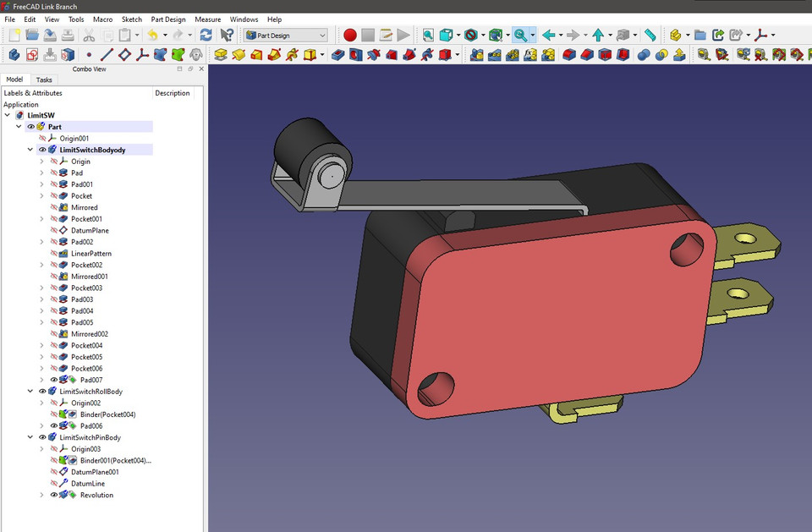Open the Macro menu

pyautogui.click(x=102, y=19)
